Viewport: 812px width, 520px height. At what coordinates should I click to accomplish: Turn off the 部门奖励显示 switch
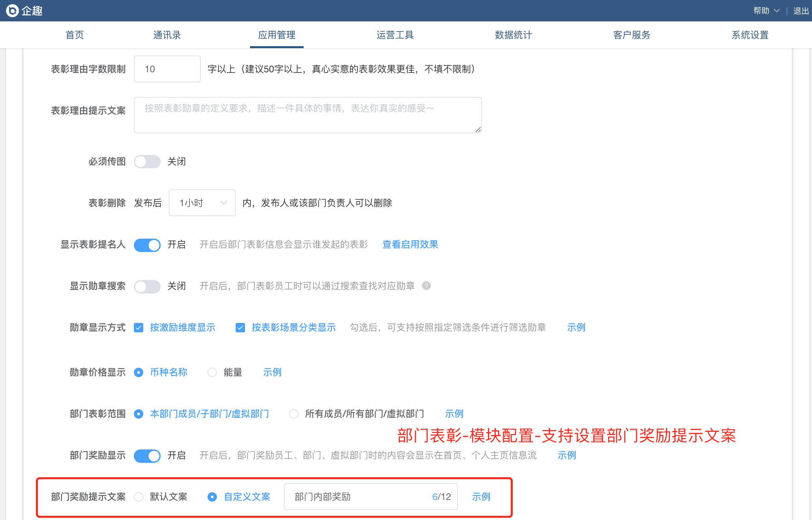[147, 455]
